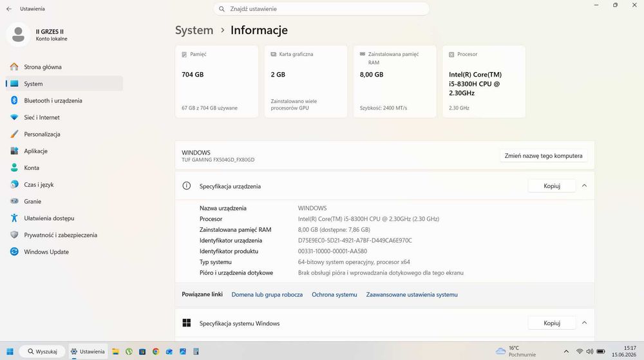Open File Explorer from the taskbar
Screen dimensions: 644x360
coord(116,352)
